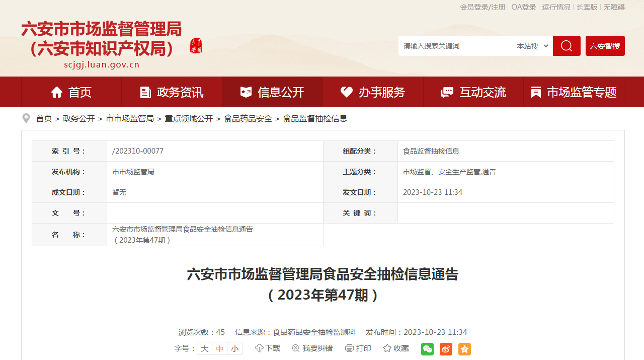The image size is (644, 360).
Task: Click the printer icon to print
Action: pos(350,348)
